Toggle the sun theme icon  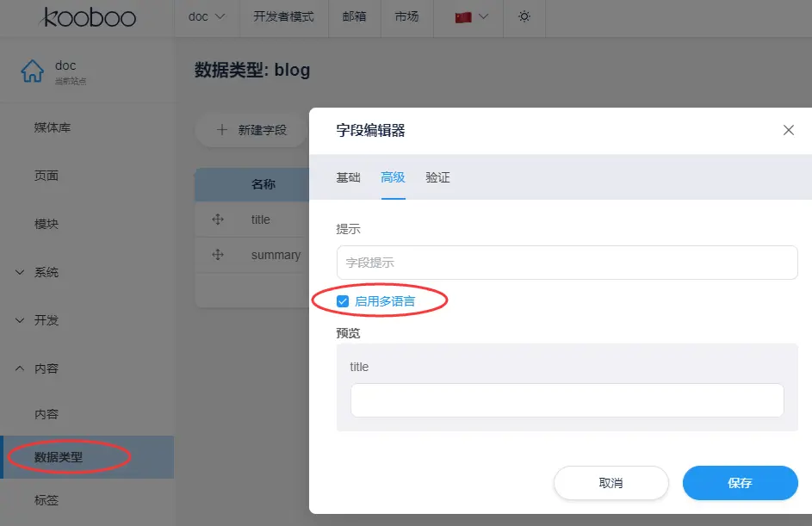click(x=524, y=16)
